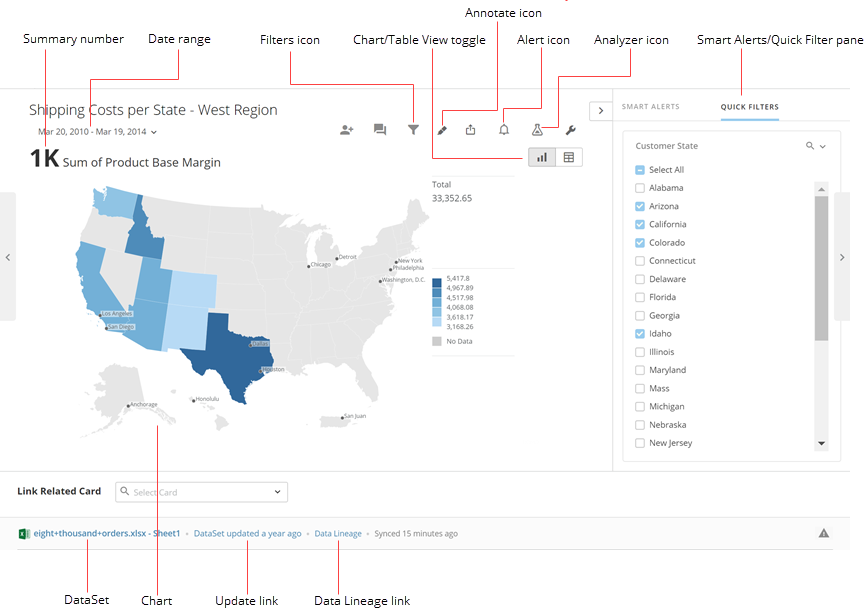Collapse the Customer State filter chevron

pyautogui.click(x=822, y=145)
